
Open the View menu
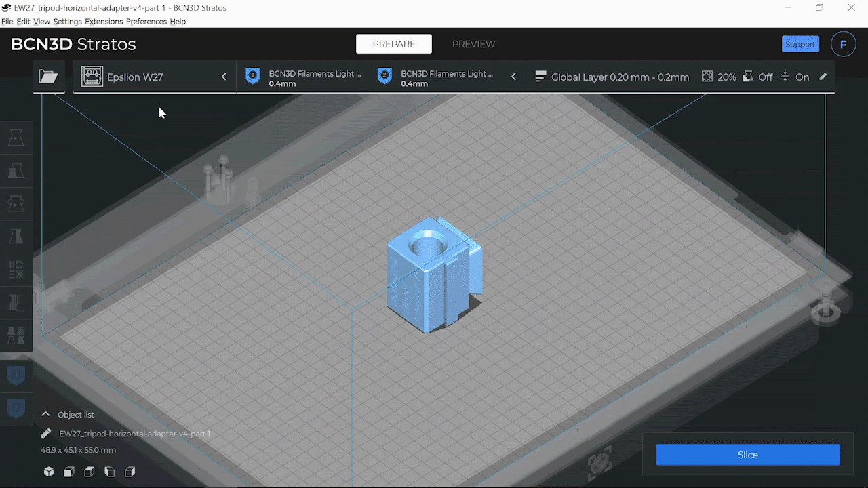pyautogui.click(x=41, y=22)
